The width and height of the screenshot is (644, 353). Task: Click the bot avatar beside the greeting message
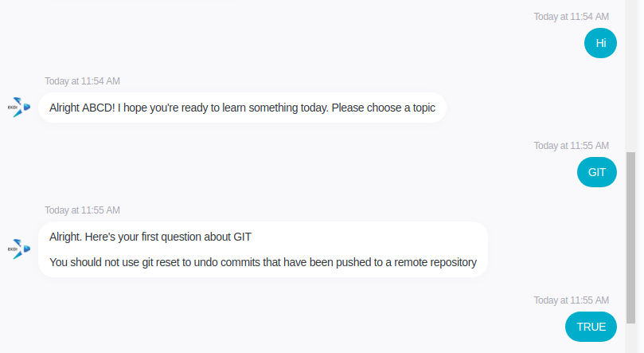[x=18, y=107]
